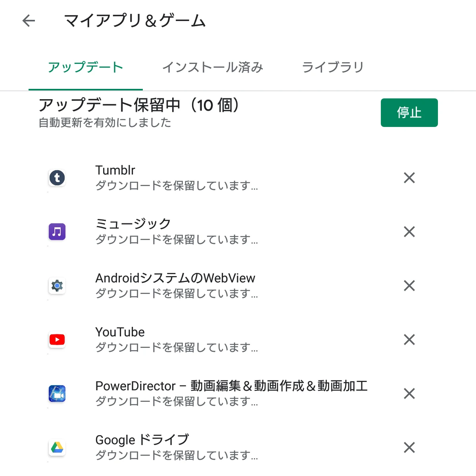The width and height of the screenshot is (476, 476).
Task: Switch to the アップデート tab
Action: coord(85,67)
